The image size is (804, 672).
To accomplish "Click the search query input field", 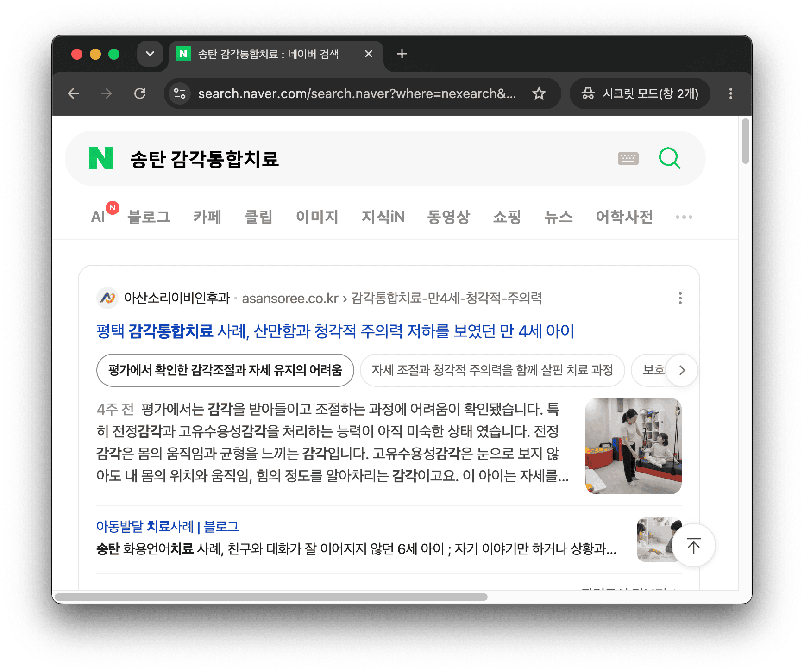I will tap(366, 158).
